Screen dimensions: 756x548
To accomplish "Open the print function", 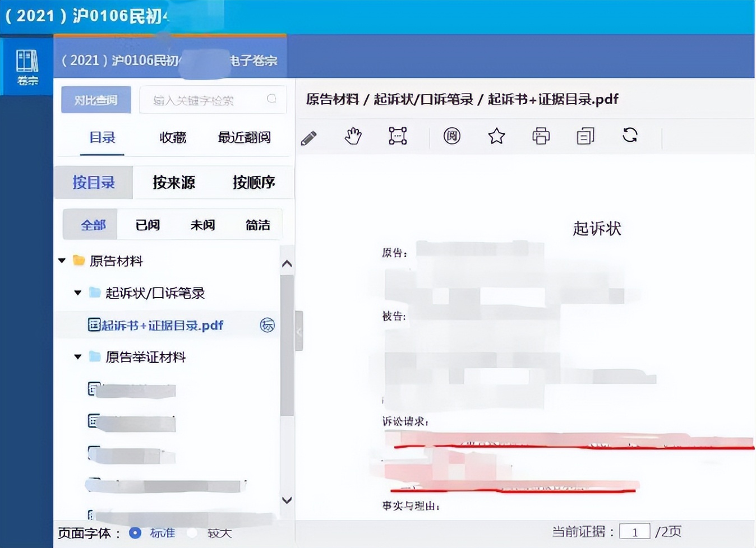I will pos(541,136).
